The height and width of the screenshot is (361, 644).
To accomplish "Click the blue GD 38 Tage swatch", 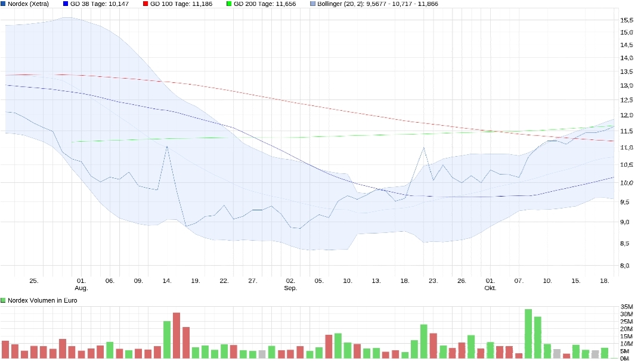I will click(x=66, y=4).
